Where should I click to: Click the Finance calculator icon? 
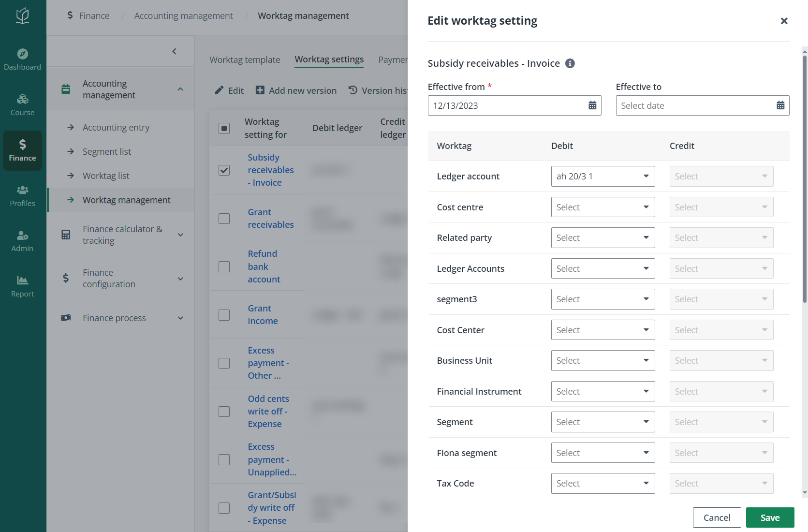point(66,235)
